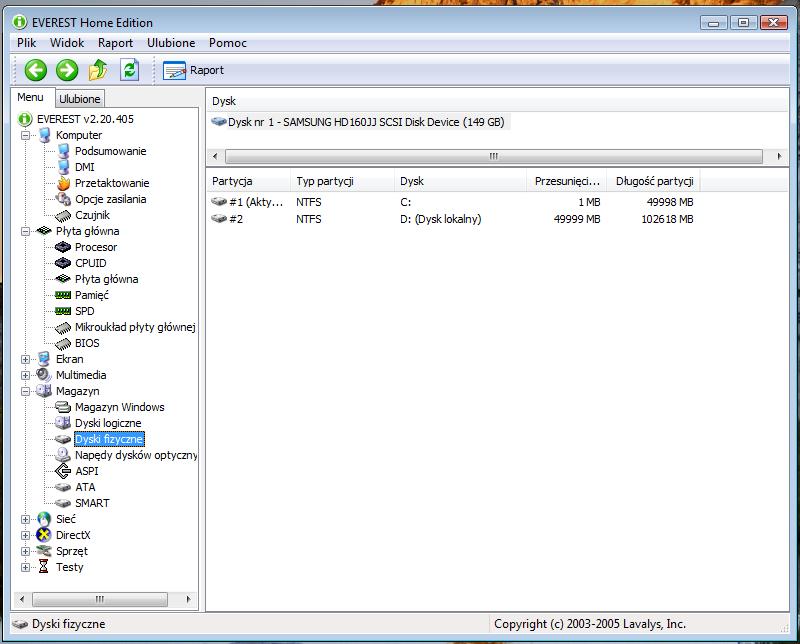
Task: Collapse the Komputer tree branch
Action: pyautogui.click(x=26, y=135)
